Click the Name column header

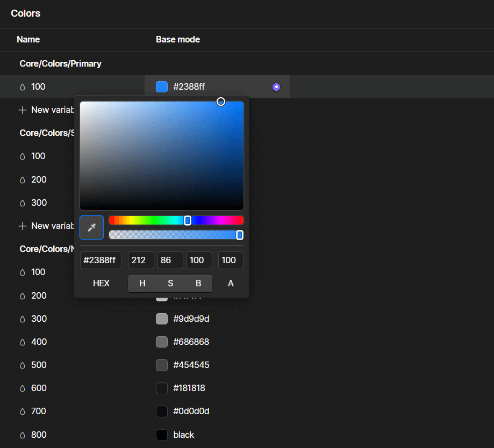(28, 39)
